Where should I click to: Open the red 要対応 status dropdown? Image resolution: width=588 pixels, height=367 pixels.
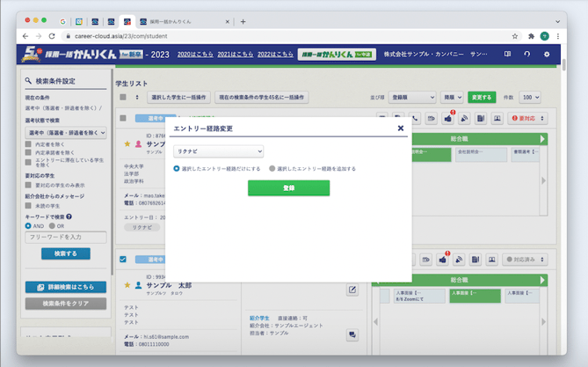[x=527, y=118]
